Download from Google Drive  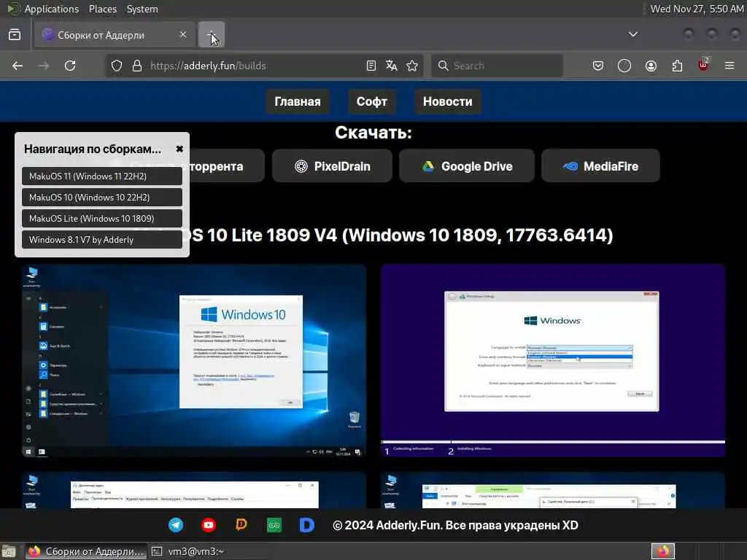pyautogui.click(x=467, y=166)
